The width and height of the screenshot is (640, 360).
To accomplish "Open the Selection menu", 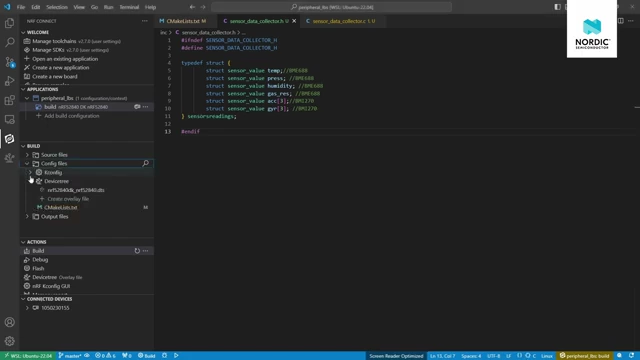I will point(57,7).
